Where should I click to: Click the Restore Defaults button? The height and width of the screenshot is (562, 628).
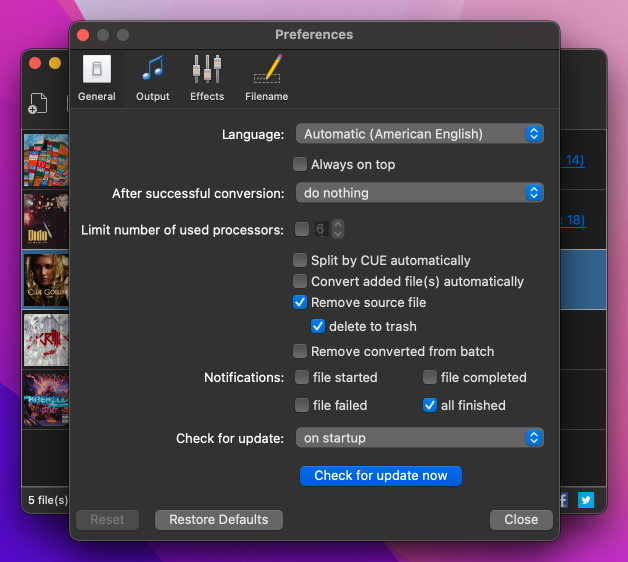(219, 520)
